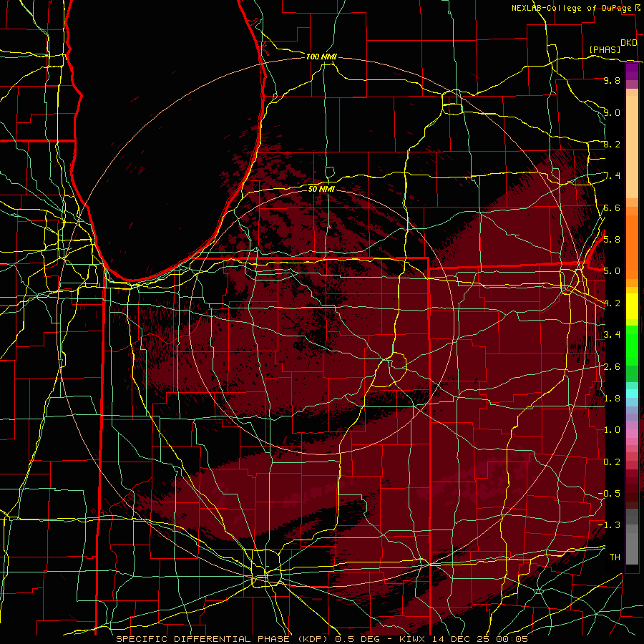Click the 6.6 value on the color scale
The width and height of the screenshot is (644, 644).
click(612, 208)
